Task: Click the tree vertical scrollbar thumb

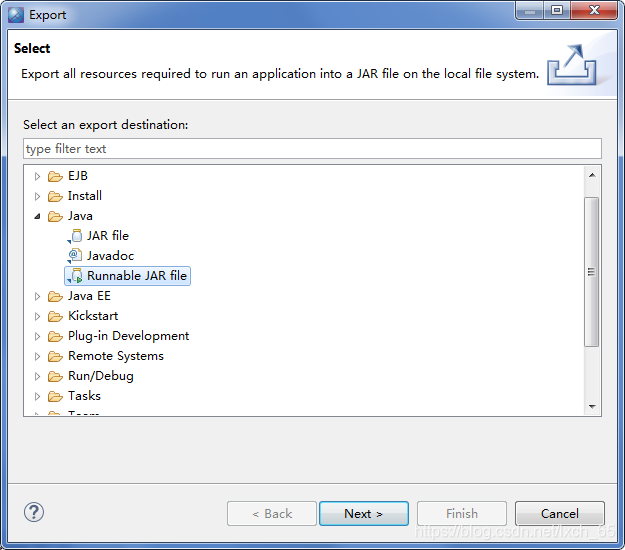Action: [592, 272]
